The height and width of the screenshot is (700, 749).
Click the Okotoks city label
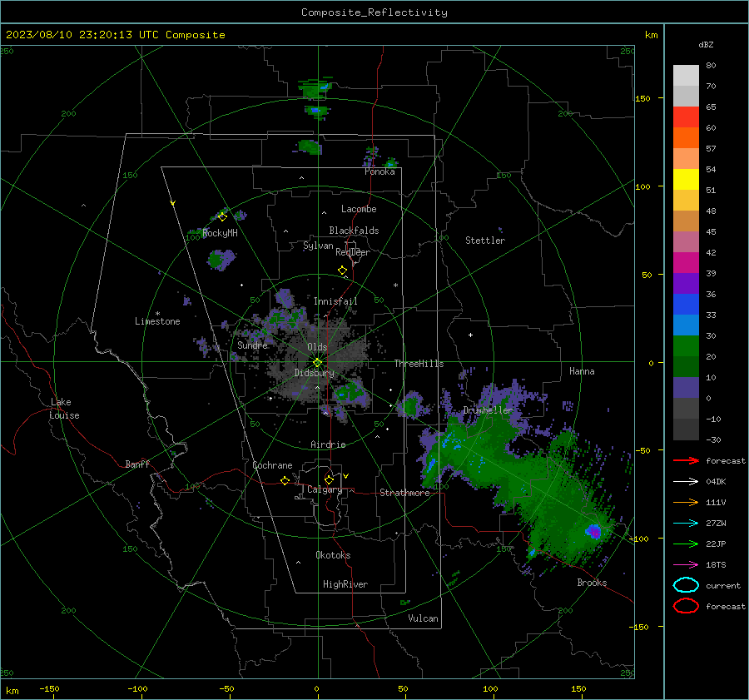point(333,555)
